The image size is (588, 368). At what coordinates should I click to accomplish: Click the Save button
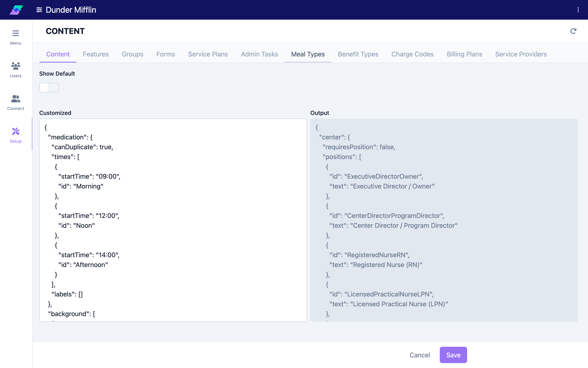click(453, 355)
